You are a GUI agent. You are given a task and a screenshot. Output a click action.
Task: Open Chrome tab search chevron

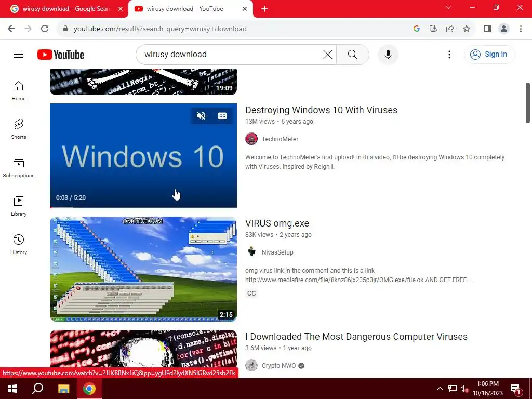[x=448, y=7]
